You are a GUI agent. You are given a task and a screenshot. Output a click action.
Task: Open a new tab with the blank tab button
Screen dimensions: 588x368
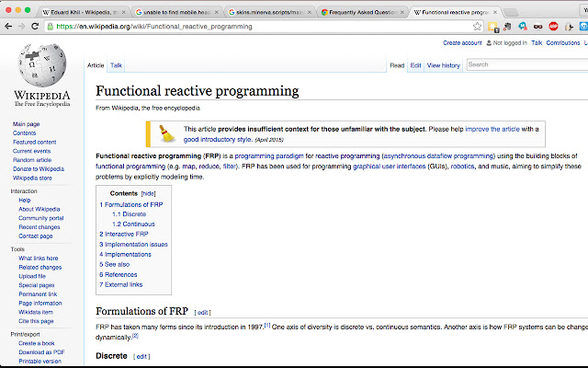[x=511, y=13]
